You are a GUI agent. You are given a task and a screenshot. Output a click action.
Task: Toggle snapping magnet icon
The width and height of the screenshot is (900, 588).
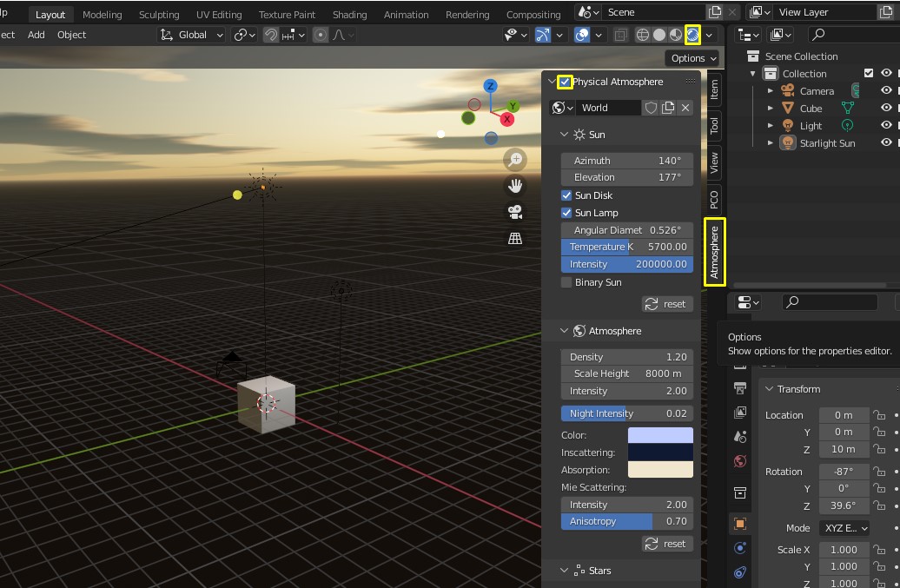270,35
